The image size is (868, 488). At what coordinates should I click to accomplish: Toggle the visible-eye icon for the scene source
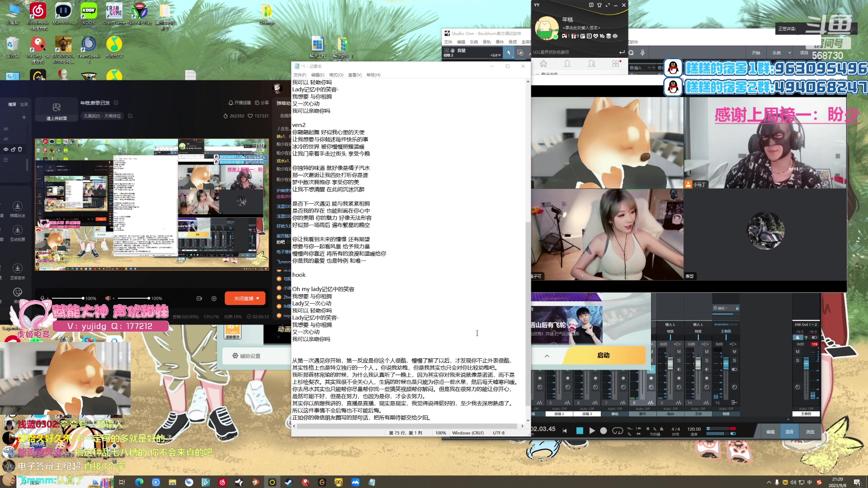tap(6, 149)
